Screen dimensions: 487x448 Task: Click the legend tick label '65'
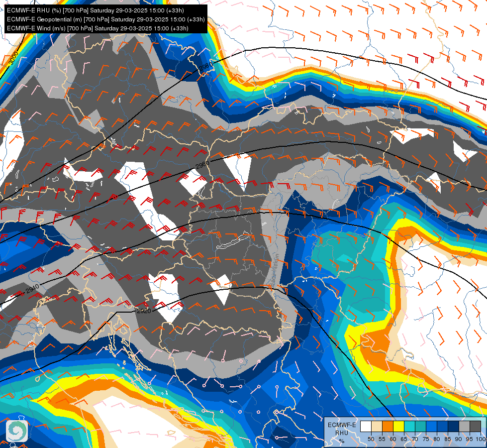404,439
